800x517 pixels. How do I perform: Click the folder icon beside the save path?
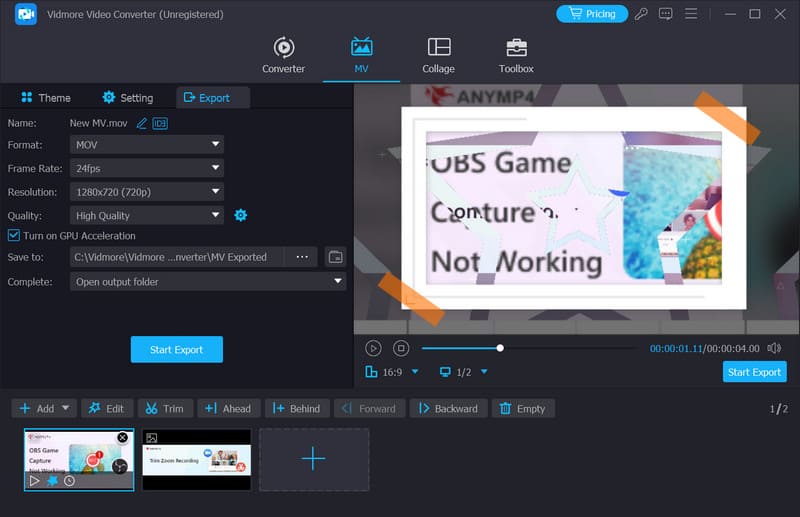pos(335,257)
